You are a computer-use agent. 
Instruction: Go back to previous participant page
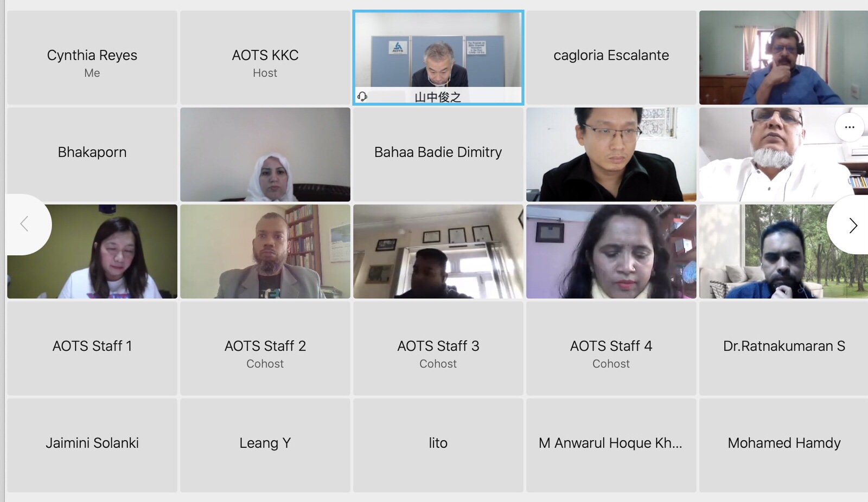(x=25, y=224)
